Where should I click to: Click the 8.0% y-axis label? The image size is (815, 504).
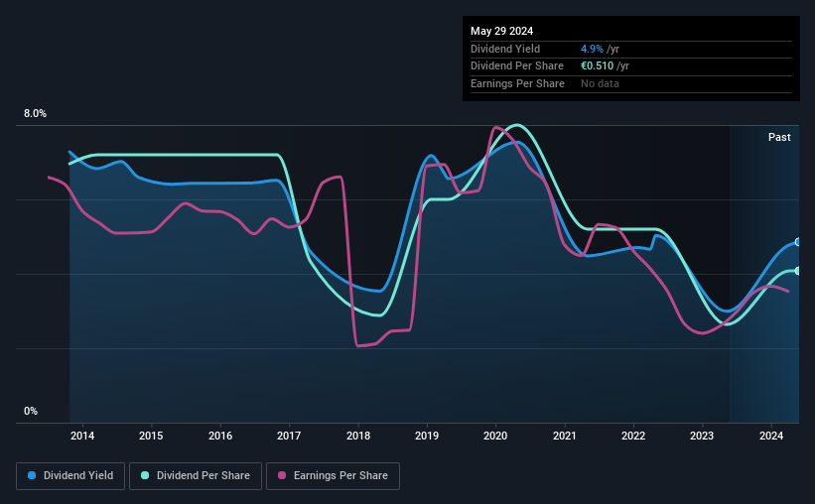pyautogui.click(x=35, y=113)
